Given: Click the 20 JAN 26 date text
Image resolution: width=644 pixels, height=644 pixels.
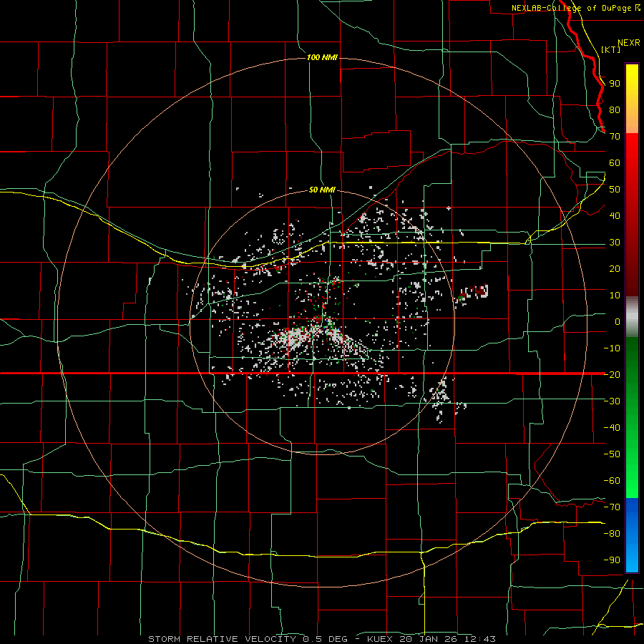Looking at the screenshot, I should pyautogui.click(x=429, y=639).
